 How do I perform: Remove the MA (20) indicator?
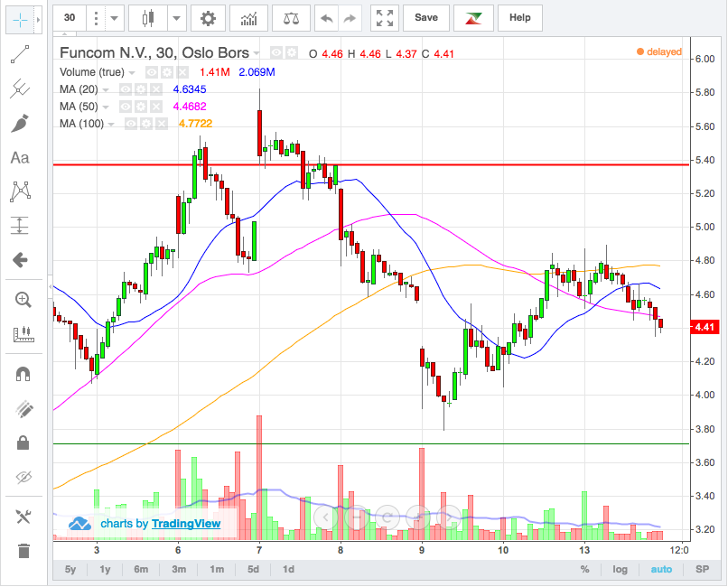click(156, 89)
